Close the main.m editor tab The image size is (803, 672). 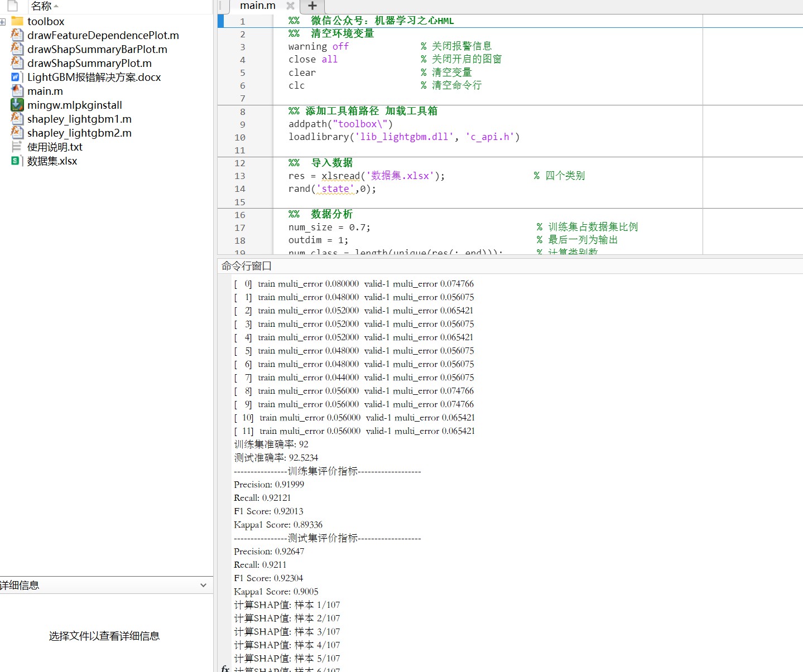(x=290, y=6)
